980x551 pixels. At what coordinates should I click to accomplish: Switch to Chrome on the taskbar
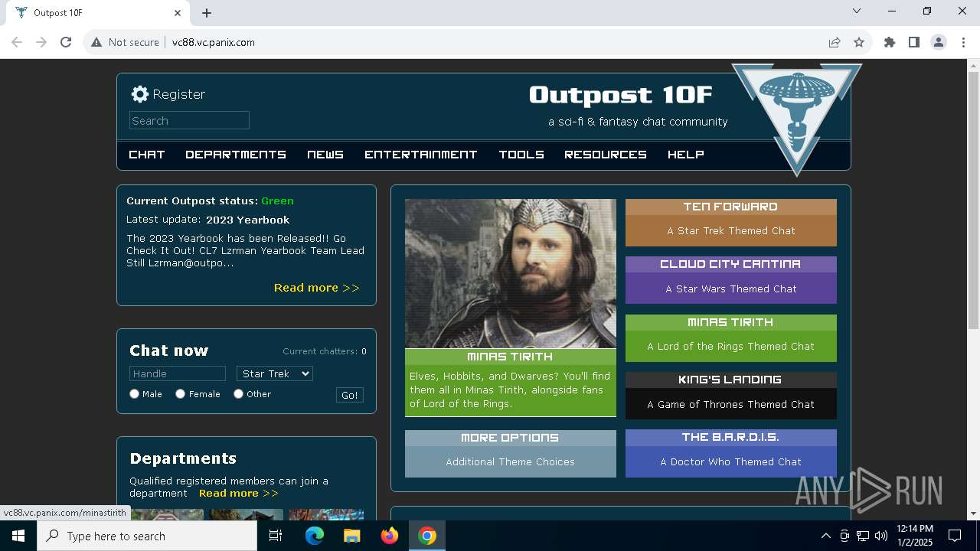(427, 536)
